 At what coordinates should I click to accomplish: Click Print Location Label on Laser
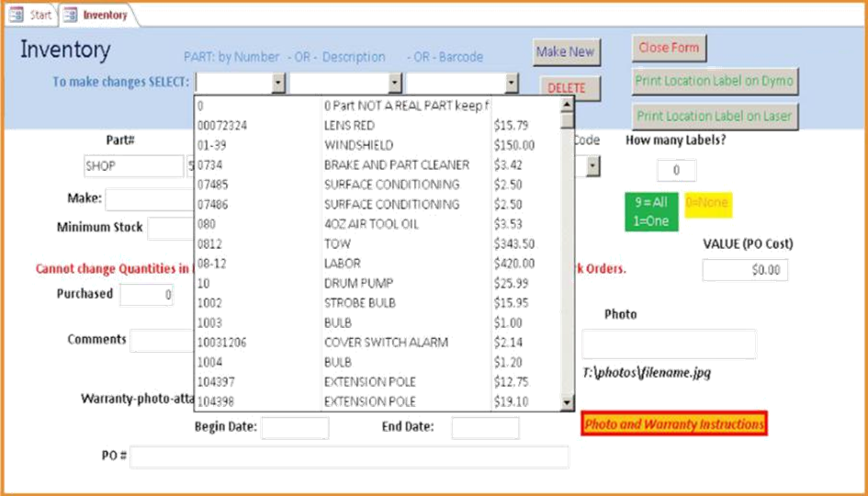(715, 117)
